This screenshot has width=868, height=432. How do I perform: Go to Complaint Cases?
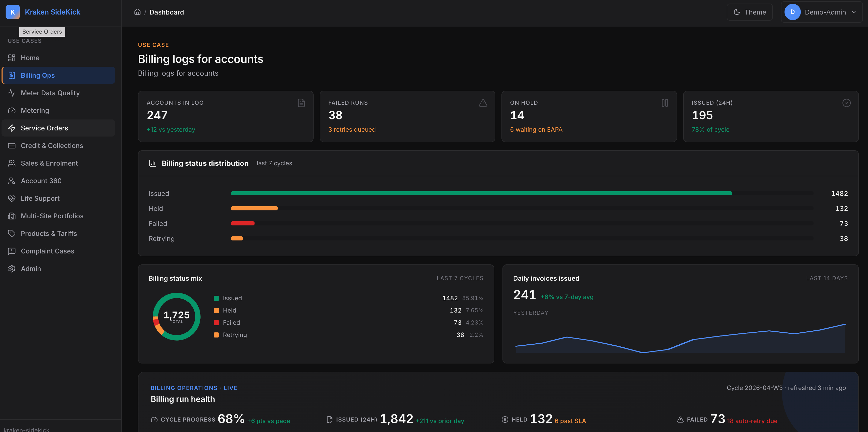58,251
